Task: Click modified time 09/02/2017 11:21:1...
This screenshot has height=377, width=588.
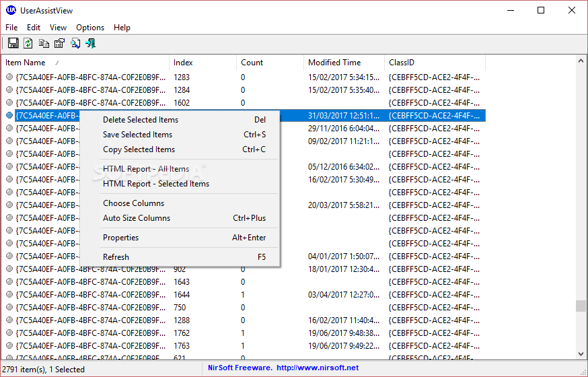Action: 344,141
